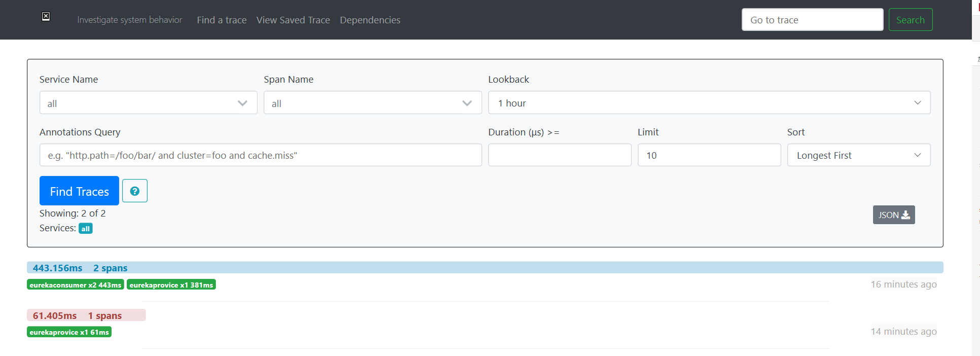Image resolution: width=980 pixels, height=356 pixels.
Task: Click the 14 minutes ago timestamp
Action: [x=904, y=332]
